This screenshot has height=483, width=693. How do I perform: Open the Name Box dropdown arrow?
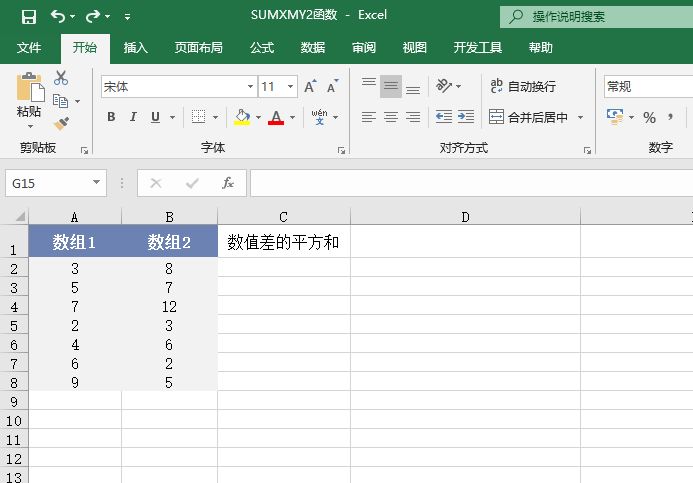tap(97, 183)
